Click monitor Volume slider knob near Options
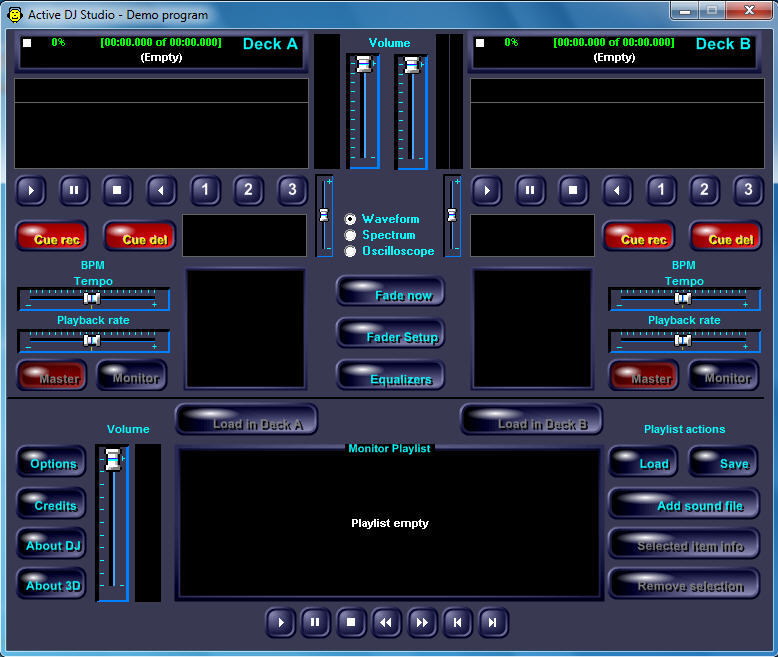The image size is (778, 657). (x=113, y=460)
